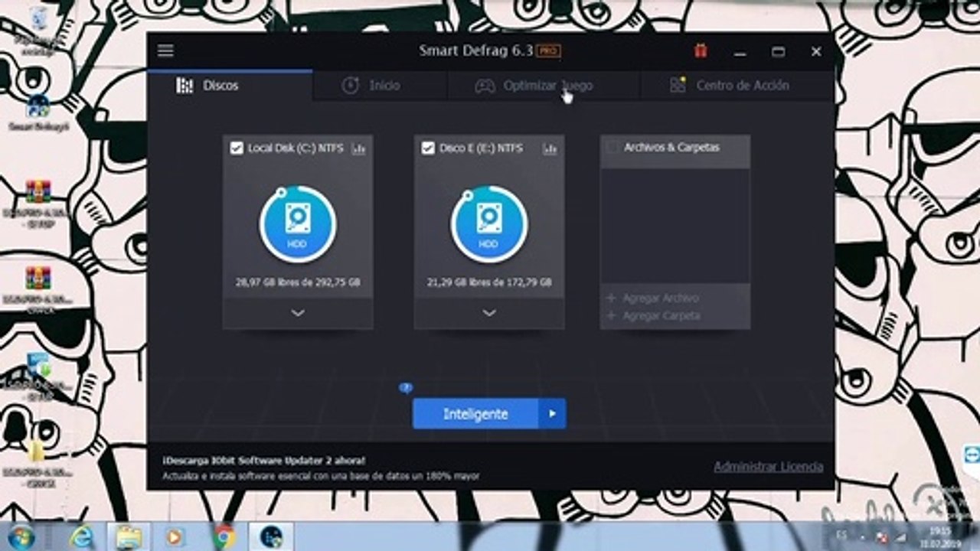Uncheck the Local Disk (C:) checkbox
This screenshot has height=551, width=980.
coord(237,148)
